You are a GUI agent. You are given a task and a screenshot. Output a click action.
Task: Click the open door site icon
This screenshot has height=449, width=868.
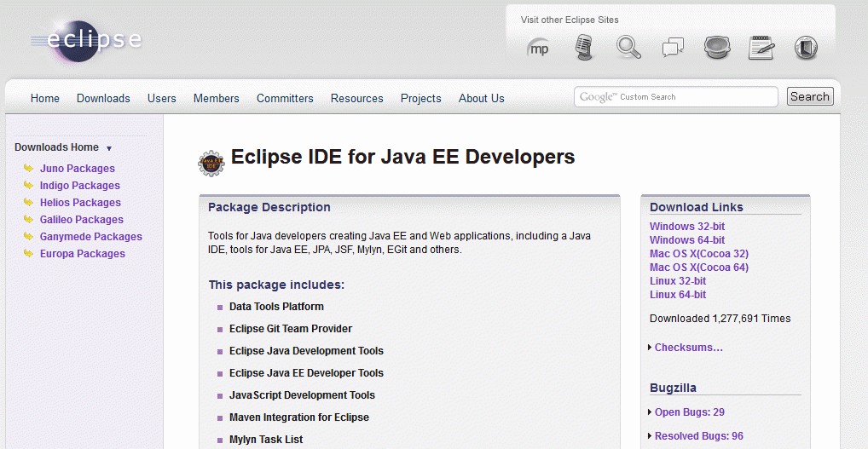tap(806, 48)
